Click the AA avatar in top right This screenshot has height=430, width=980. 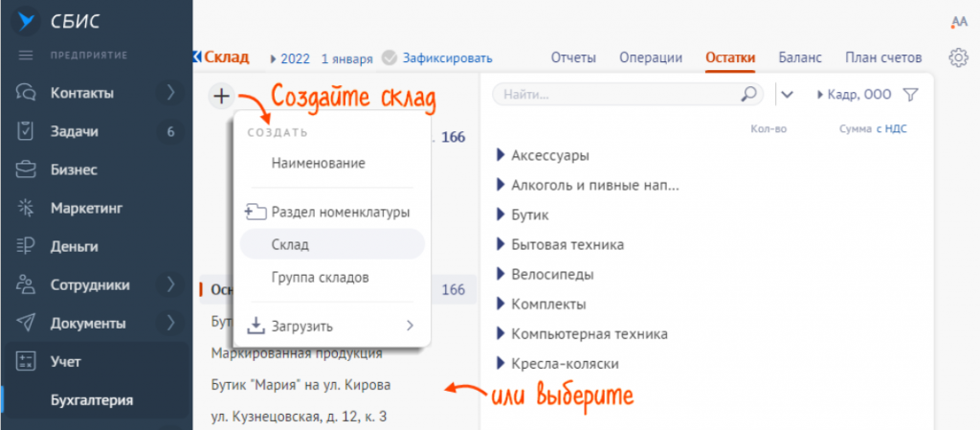[959, 22]
